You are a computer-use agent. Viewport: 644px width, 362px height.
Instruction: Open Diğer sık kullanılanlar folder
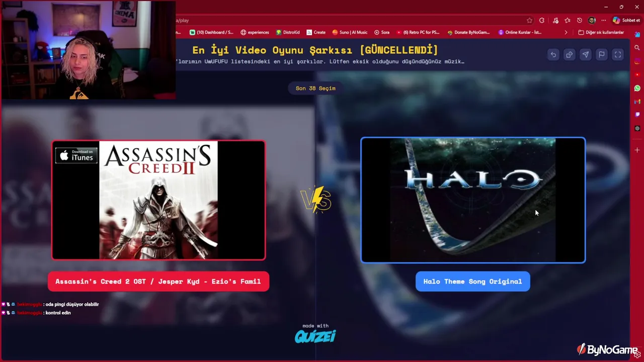pyautogui.click(x=601, y=32)
